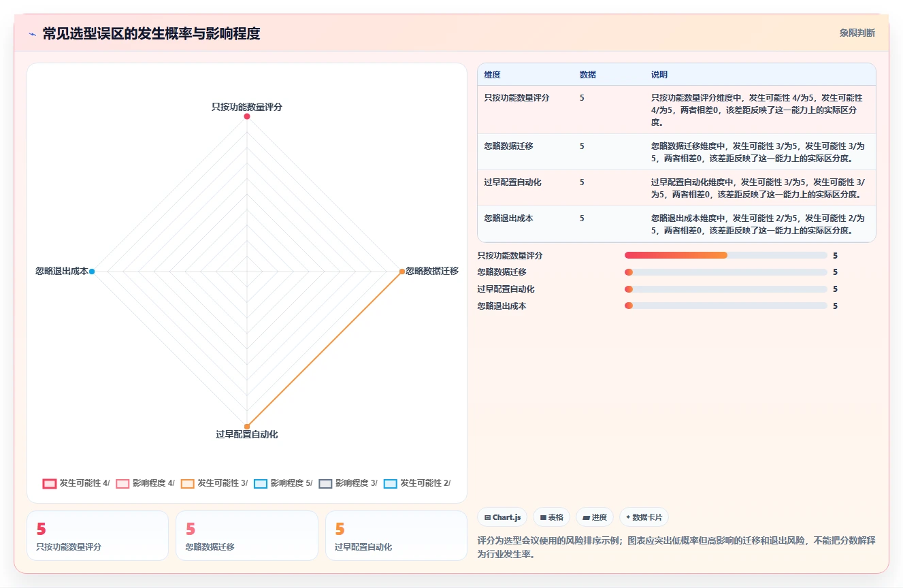Screen dimensions: 903x588
Task: Click the 只按功能数量评分 progress label
Action: point(510,256)
